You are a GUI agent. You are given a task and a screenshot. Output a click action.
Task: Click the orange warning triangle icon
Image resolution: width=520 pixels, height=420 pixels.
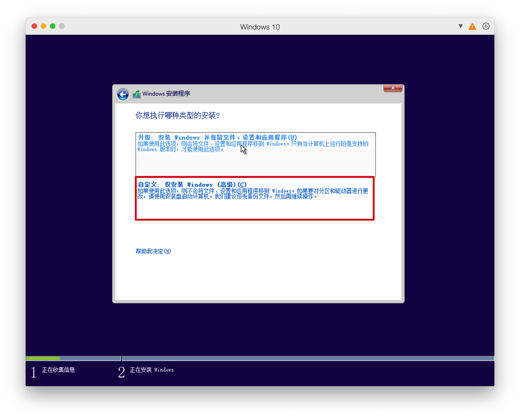pos(472,26)
